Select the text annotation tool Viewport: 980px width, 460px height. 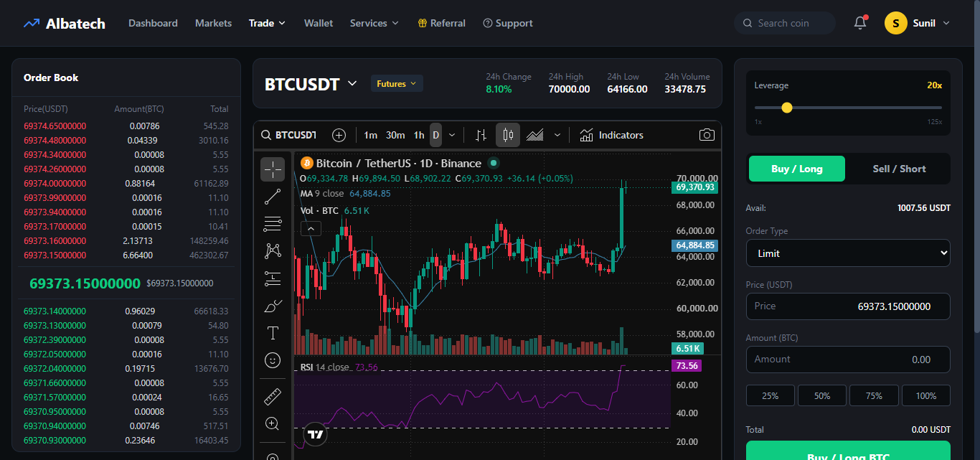click(x=273, y=333)
